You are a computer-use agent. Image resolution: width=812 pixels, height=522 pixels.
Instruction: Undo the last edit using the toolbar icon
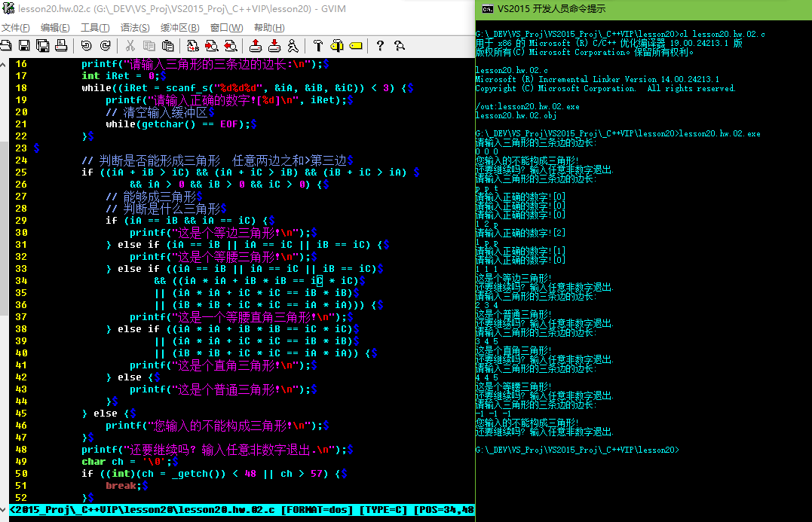(x=85, y=46)
